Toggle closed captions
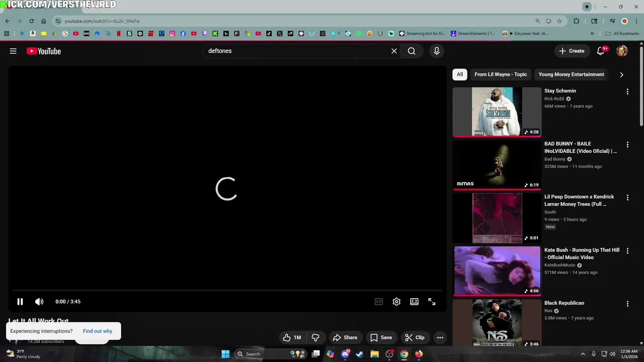Viewport: 644px width, 362px height. click(x=379, y=302)
